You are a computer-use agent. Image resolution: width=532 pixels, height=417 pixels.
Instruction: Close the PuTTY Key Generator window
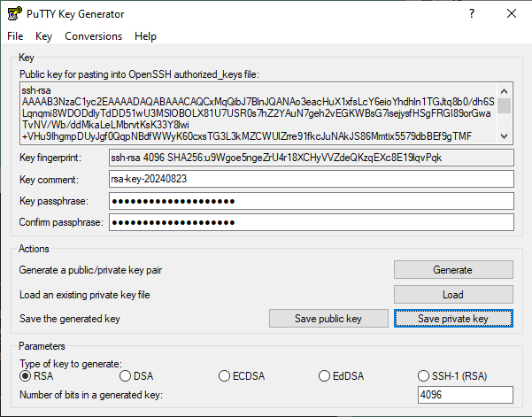(512, 13)
